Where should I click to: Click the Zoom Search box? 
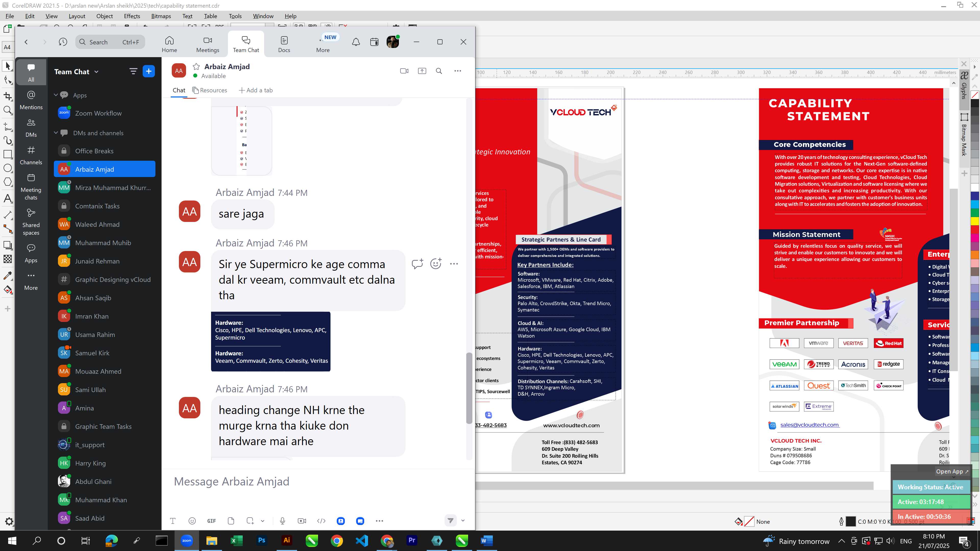[x=110, y=42]
